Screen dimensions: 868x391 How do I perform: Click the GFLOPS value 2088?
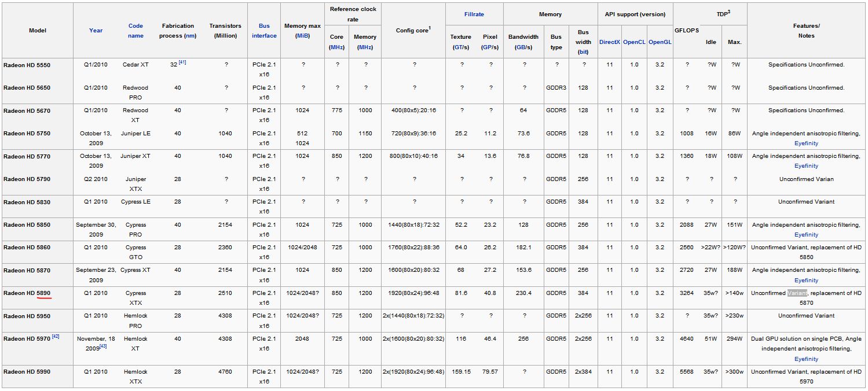coord(687,224)
